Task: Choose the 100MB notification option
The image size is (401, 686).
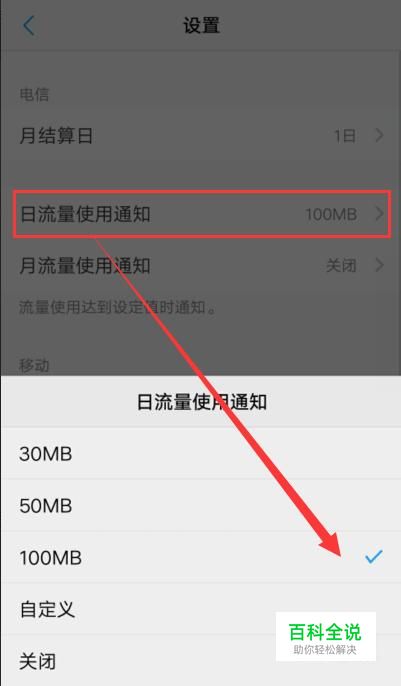Action: pos(200,557)
